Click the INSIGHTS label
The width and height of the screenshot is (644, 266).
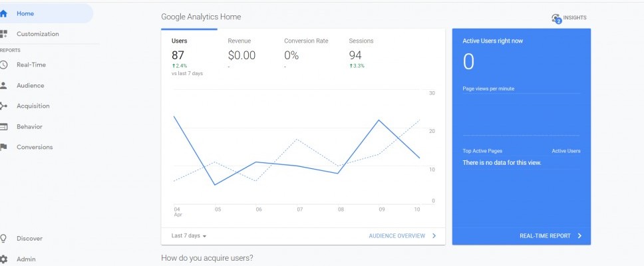point(575,18)
